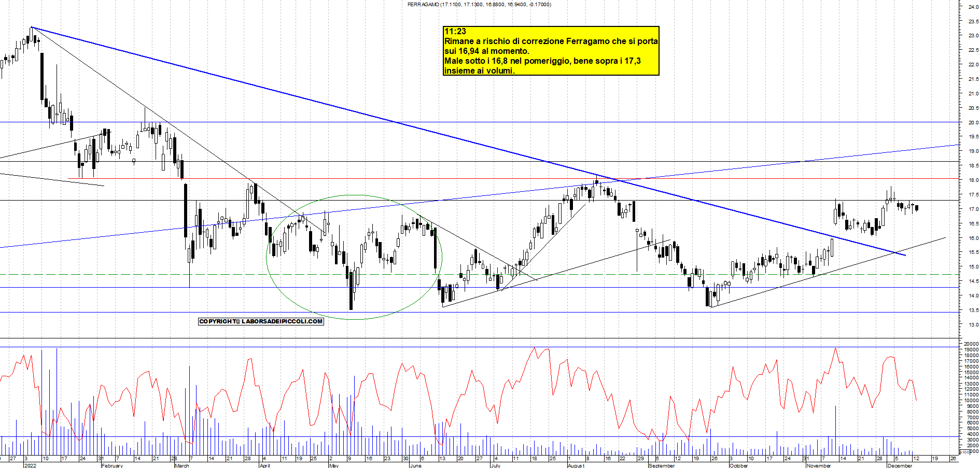
Task: Click the text 'sui 16,94 al momento.'
Action: [487, 51]
